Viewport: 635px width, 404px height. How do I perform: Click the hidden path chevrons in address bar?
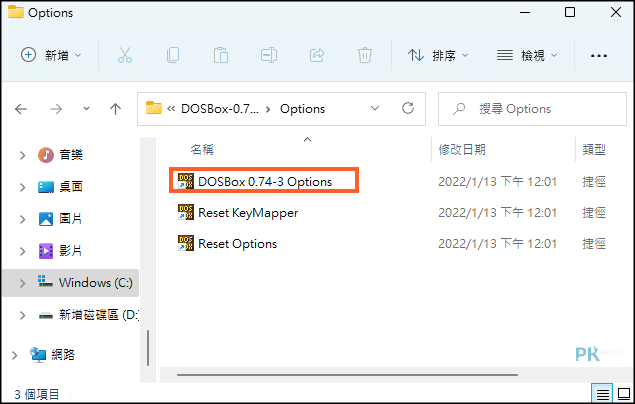click(x=171, y=108)
